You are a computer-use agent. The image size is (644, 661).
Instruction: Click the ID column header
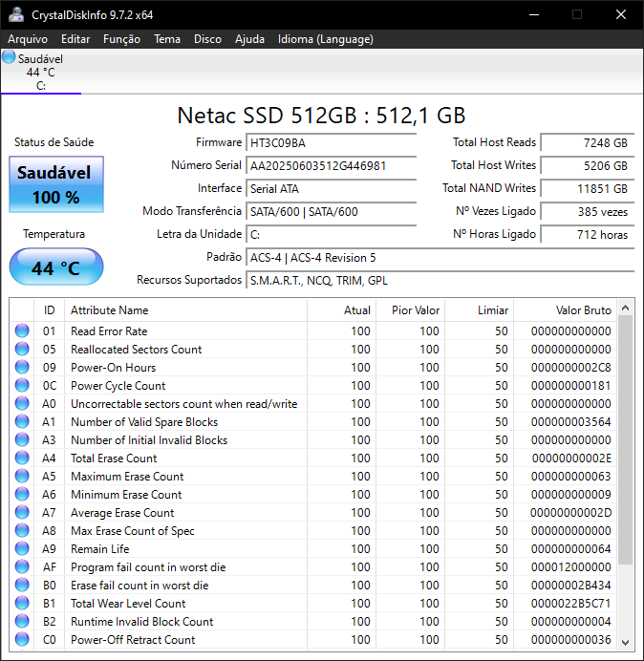point(49,310)
